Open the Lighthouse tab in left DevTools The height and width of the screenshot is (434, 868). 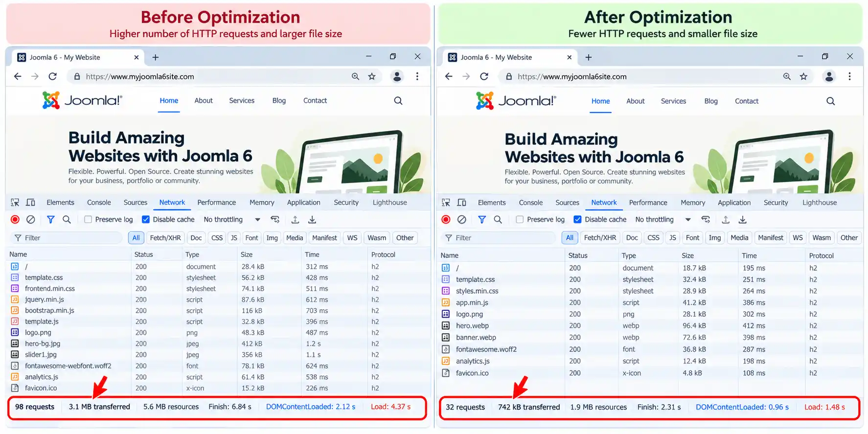(x=389, y=202)
